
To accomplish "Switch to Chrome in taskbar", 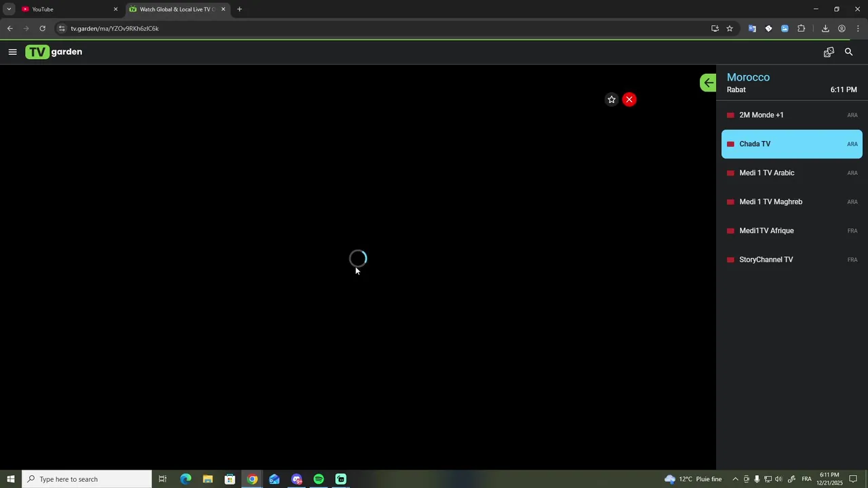I will pyautogui.click(x=252, y=479).
